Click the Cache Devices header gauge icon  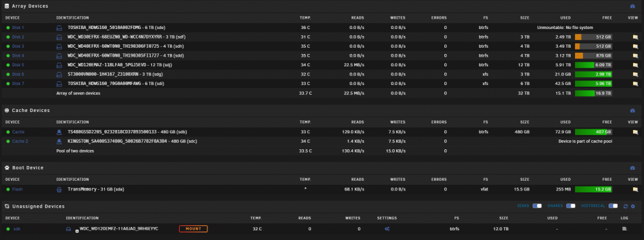click(x=632, y=111)
